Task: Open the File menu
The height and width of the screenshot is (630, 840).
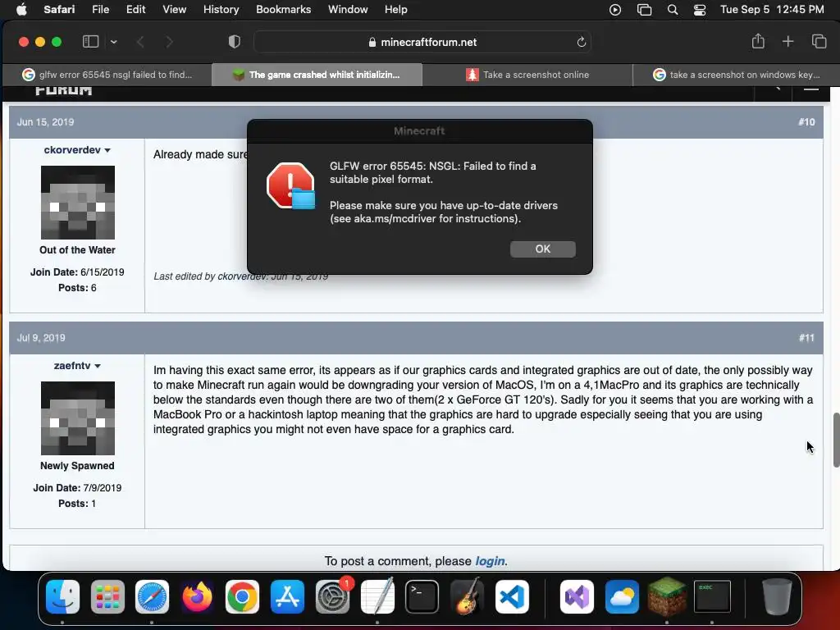Action: 100,10
